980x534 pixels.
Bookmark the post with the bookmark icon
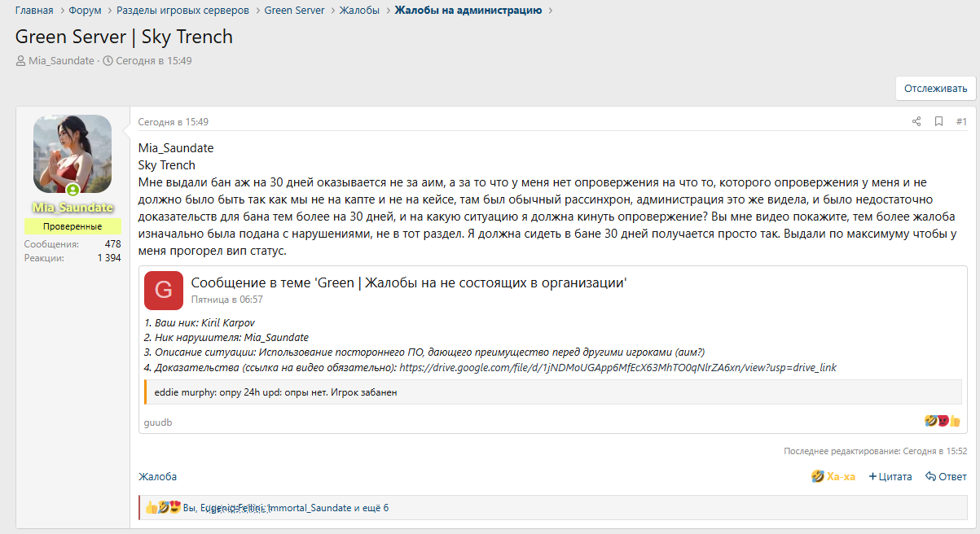point(938,121)
